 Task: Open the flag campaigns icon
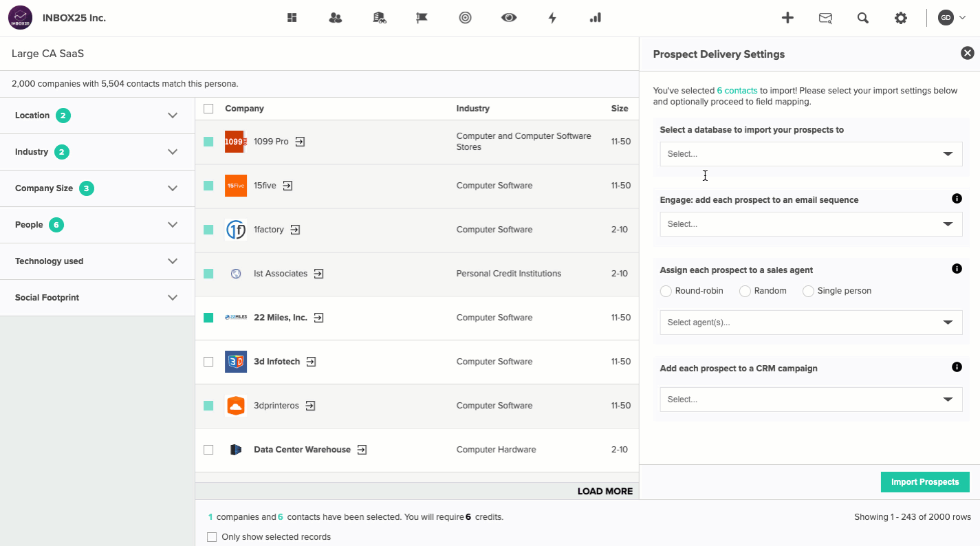coord(422,18)
